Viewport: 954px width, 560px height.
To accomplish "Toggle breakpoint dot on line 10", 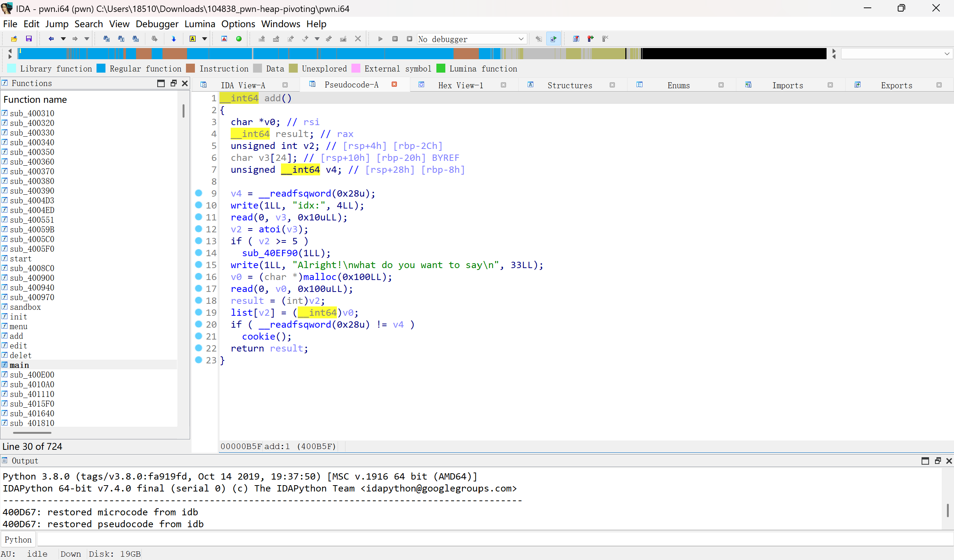I will point(198,205).
